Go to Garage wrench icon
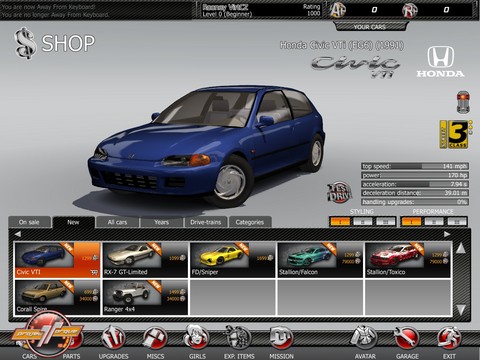The width and height of the screenshot is (480, 360). tap(407, 337)
